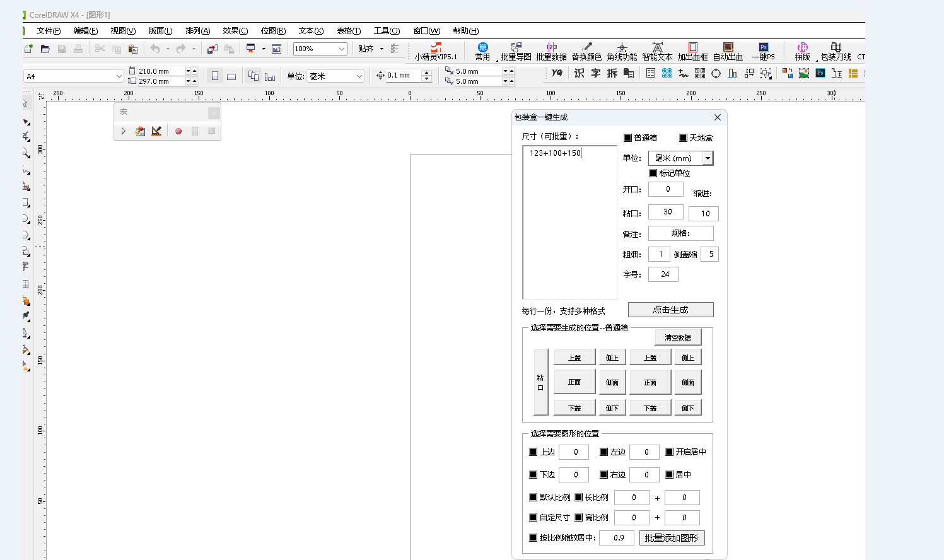Open a file with the folder icon
Viewport: 944px width, 560px height.
pos(45,49)
